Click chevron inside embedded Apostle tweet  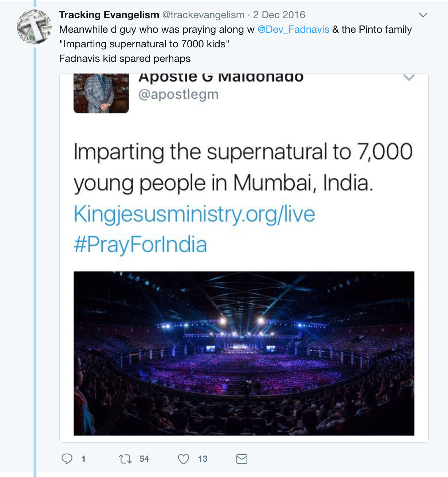(409, 78)
